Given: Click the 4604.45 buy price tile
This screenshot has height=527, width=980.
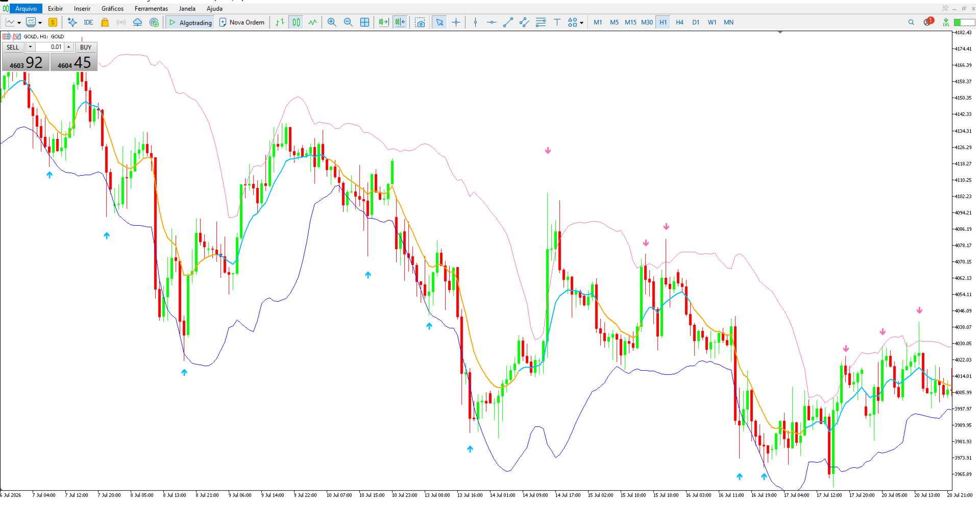Looking at the screenshot, I should pos(74,62).
